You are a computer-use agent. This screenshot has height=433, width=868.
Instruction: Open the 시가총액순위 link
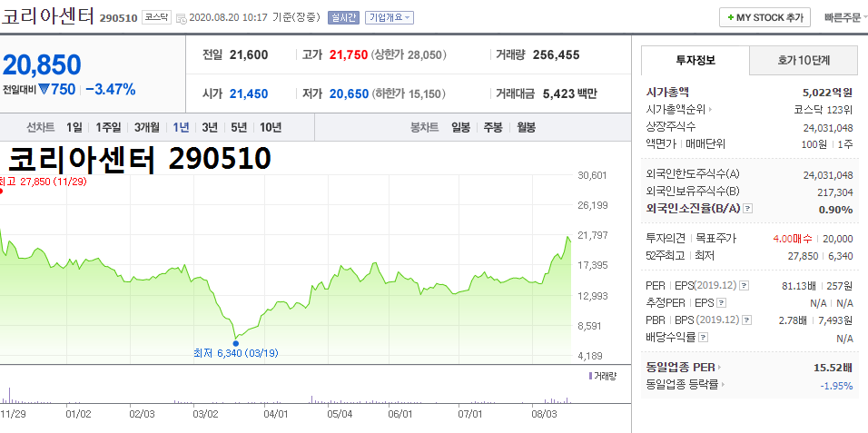[676, 110]
